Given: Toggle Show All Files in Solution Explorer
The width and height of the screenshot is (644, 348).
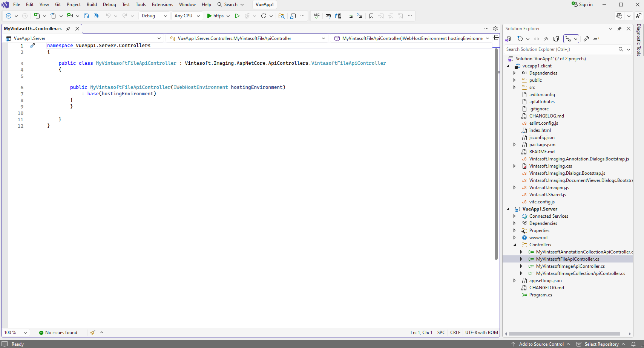Looking at the screenshot, I should [x=556, y=39].
